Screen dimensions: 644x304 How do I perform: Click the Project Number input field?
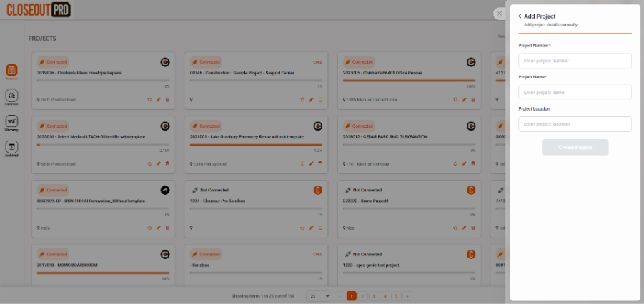(x=575, y=61)
